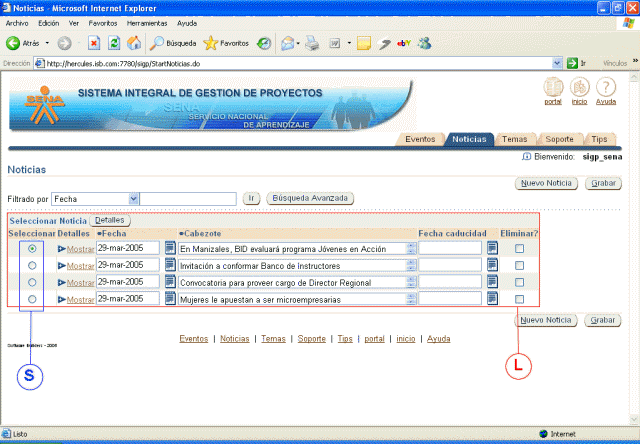This screenshot has width=640, height=444.
Task: Click the eBay toolbar icon
Action: click(x=404, y=43)
